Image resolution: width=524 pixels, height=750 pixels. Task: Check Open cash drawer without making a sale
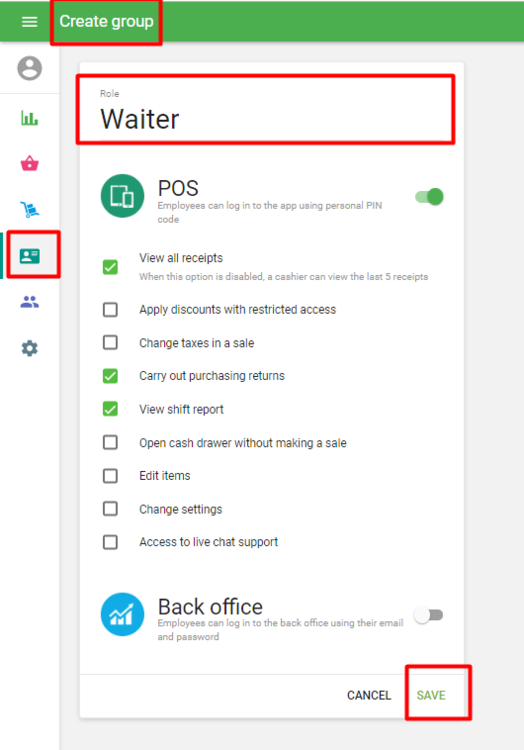[110, 442]
